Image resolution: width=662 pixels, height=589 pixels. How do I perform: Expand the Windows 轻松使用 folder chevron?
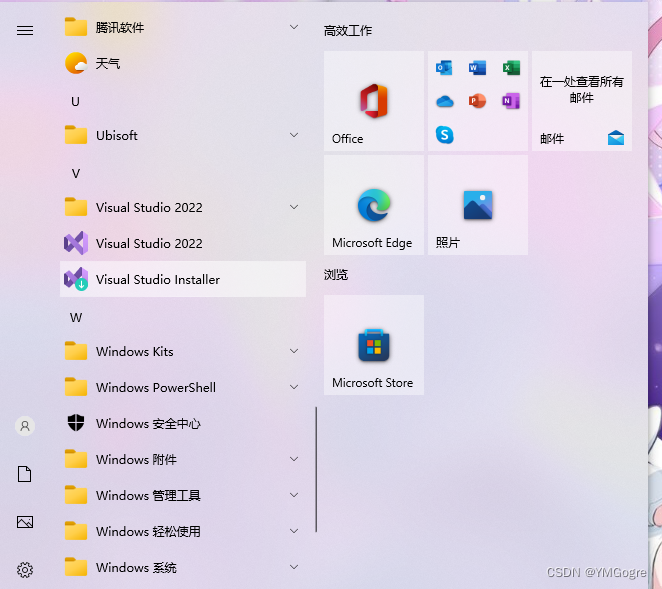tap(294, 531)
